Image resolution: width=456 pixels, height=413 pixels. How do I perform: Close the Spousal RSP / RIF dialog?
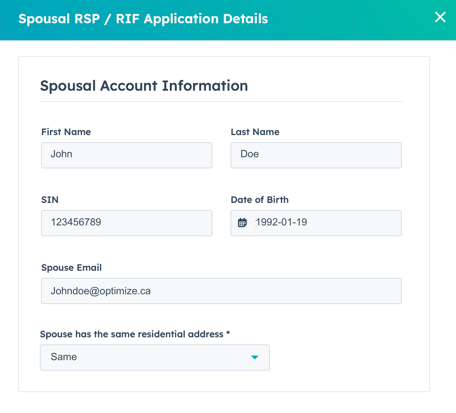pyautogui.click(x=440, y=17)
